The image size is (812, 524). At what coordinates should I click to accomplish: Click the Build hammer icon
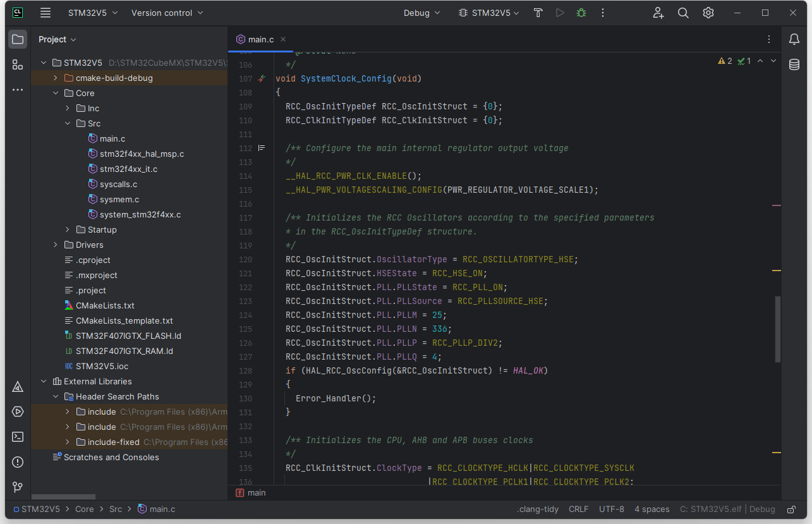(x=538, y=13)
